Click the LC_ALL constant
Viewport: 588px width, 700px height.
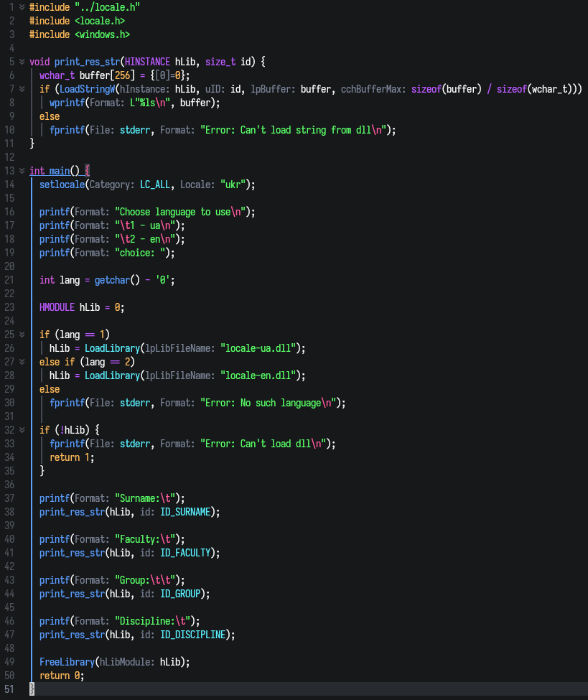pos(155,185)
